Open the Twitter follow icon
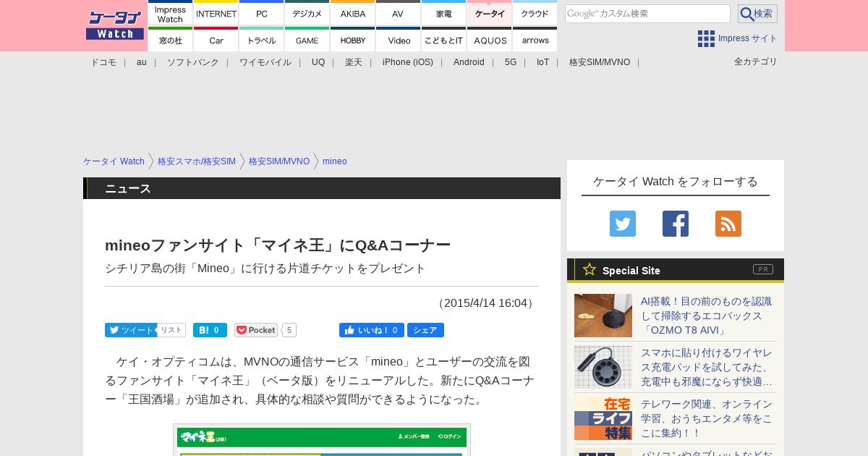Screen dimensions: 868x456 pos(623,224)
